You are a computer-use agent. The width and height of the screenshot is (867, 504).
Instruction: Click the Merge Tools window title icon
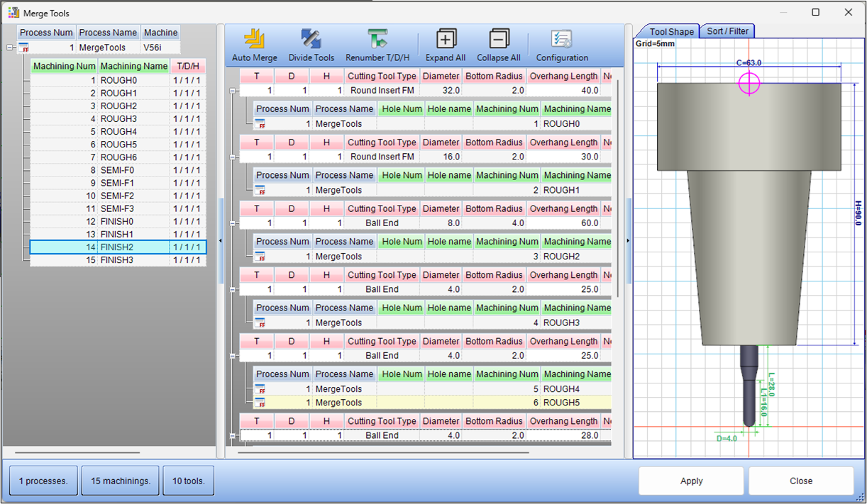coord(13,13)
